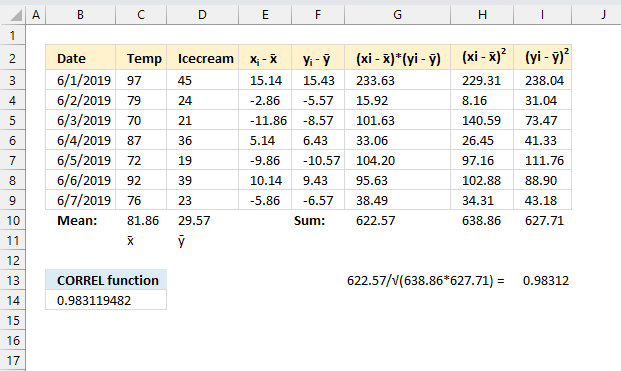The image size is (621, 371).
Task: Click the yi - ȳ header cell
Action: (x=318, y=58)
